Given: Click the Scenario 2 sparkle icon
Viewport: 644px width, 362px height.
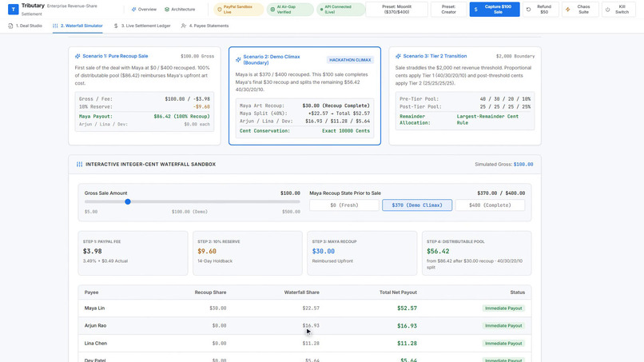Looking at the screenshot, I should coord(238,60).
